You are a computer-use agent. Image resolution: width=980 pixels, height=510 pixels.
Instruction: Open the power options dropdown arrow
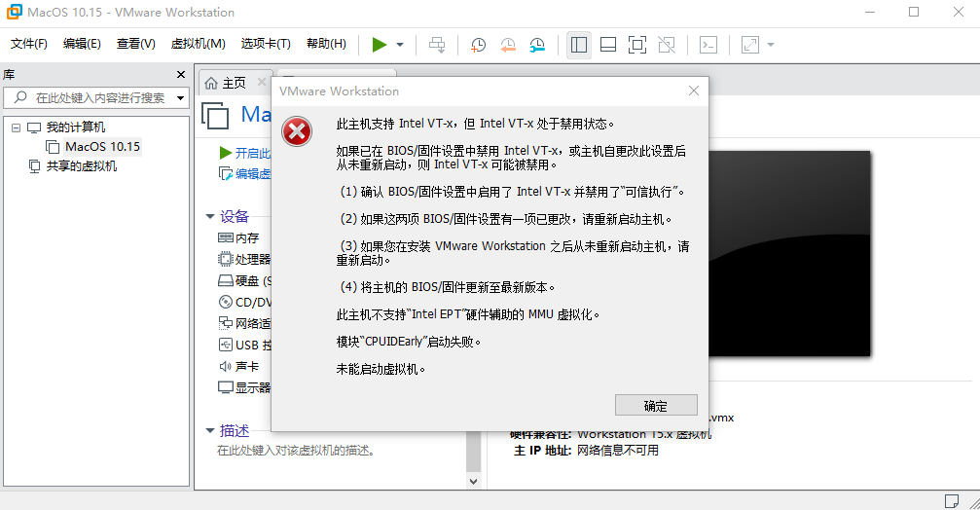400,45
